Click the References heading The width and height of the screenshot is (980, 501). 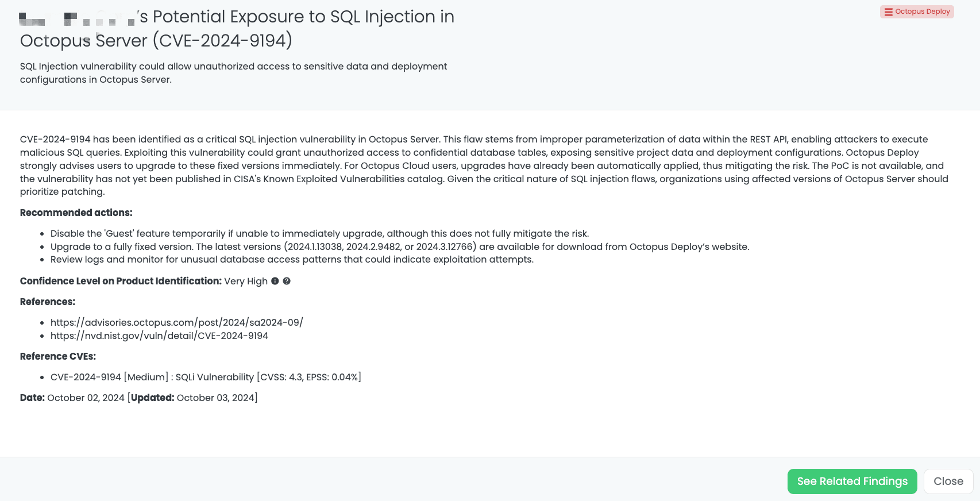48,302
